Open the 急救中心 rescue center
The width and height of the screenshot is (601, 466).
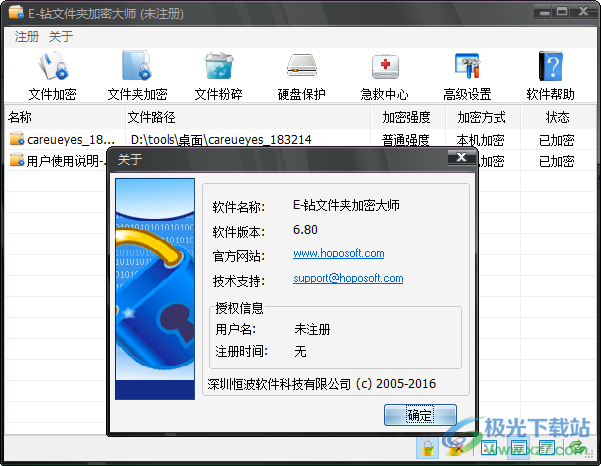click(384, 75)
